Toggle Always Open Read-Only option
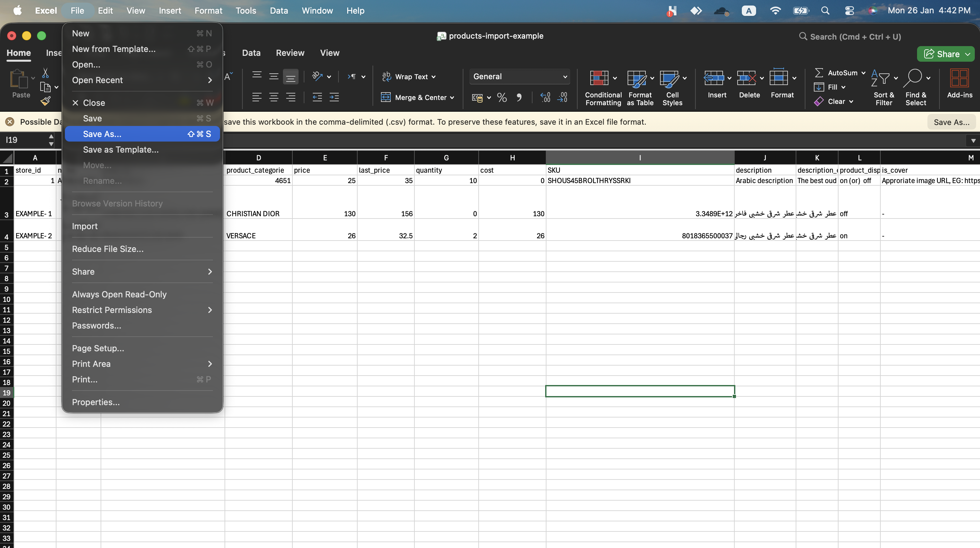Screen dimensions: 980x548 (119, 294)
